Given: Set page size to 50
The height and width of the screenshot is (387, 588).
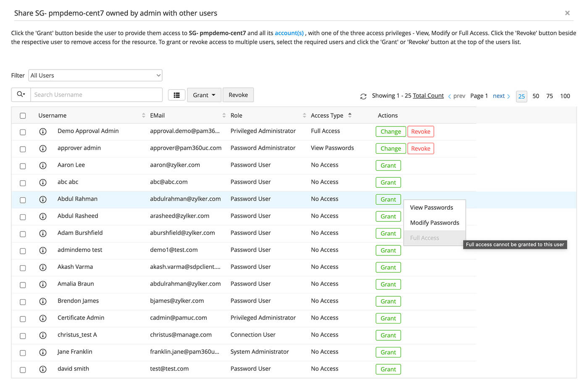Looking at the screenshot, I should pyautogui.click(x=535, y=96).
